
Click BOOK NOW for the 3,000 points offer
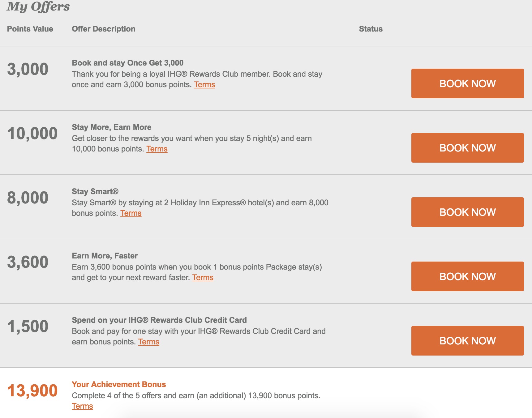point(467,83)
